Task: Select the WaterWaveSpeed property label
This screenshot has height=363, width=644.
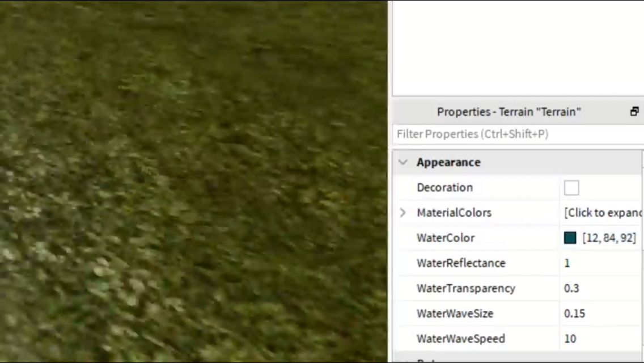Action: coord(460,339)
